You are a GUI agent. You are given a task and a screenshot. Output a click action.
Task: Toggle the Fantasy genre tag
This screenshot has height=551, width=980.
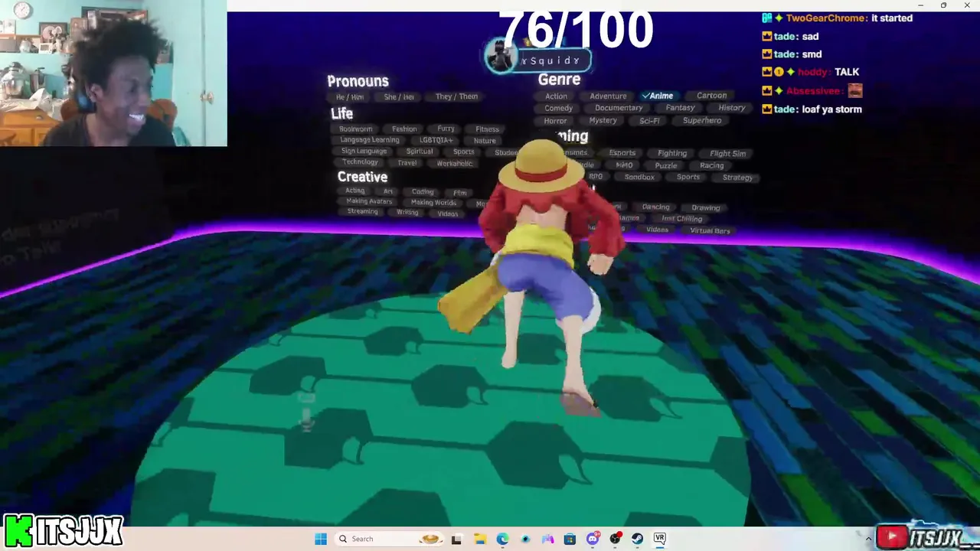(x=680, y=108)
